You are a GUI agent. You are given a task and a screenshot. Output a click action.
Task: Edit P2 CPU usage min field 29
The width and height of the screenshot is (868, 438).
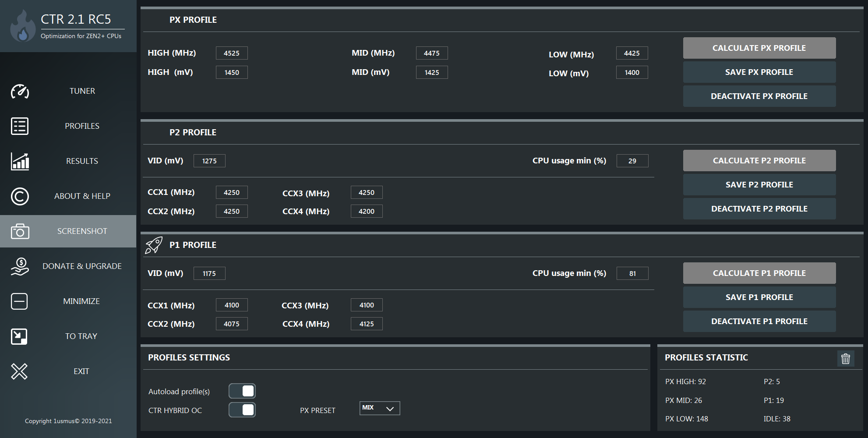click(x=632, y=161)
